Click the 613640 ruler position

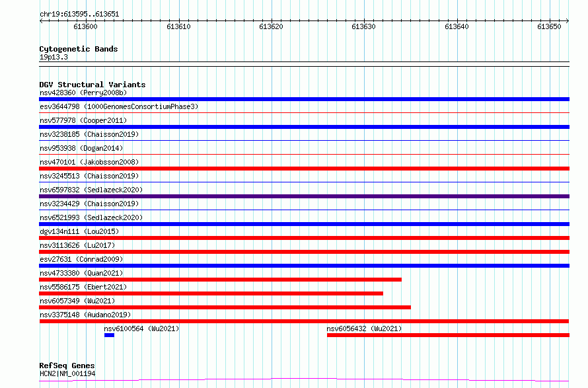[x=457, y=26]
